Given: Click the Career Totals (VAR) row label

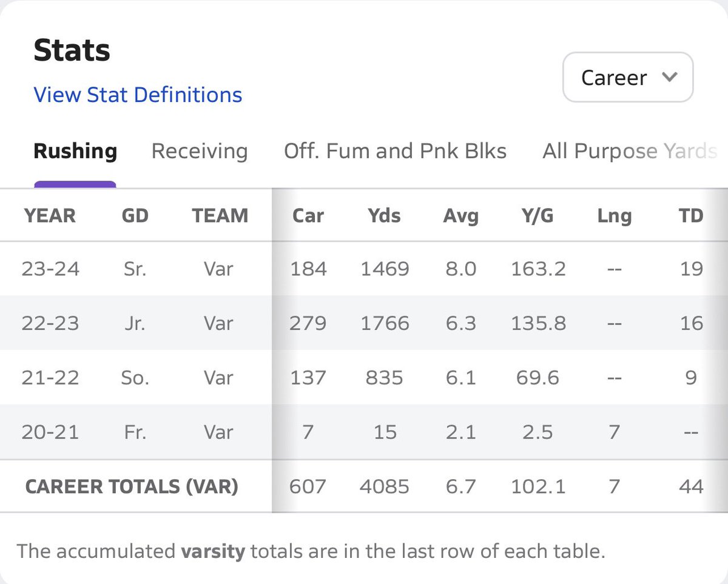Looking at the screenshot, I should [131, 486].
